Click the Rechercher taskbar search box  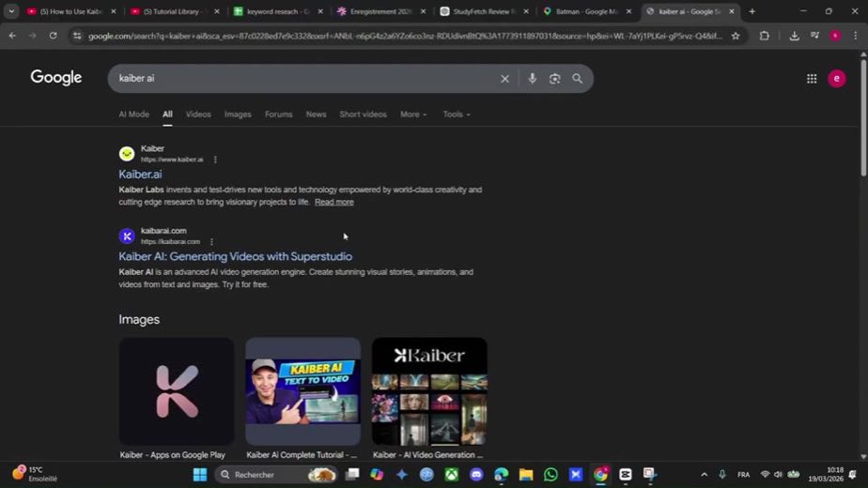coord(277,474)
